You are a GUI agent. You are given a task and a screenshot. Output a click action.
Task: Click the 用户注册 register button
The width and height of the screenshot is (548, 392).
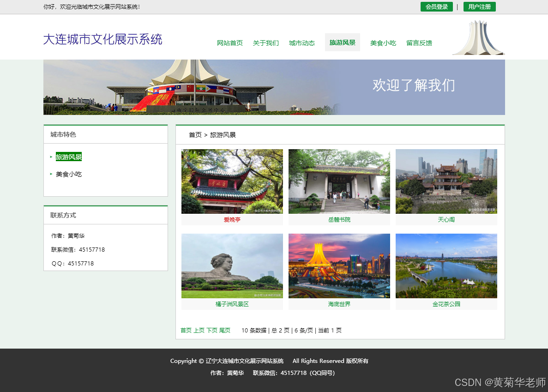click(x=480, y=6)
